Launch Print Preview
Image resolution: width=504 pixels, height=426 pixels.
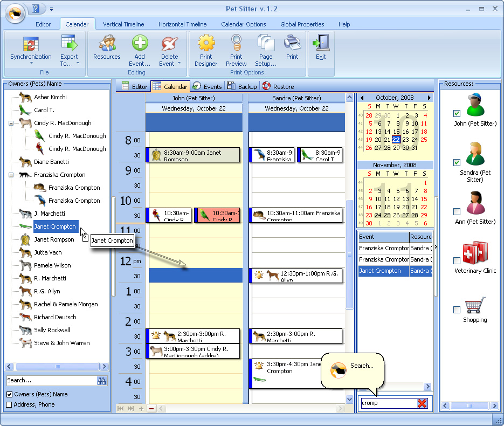(x=236, y=43)
